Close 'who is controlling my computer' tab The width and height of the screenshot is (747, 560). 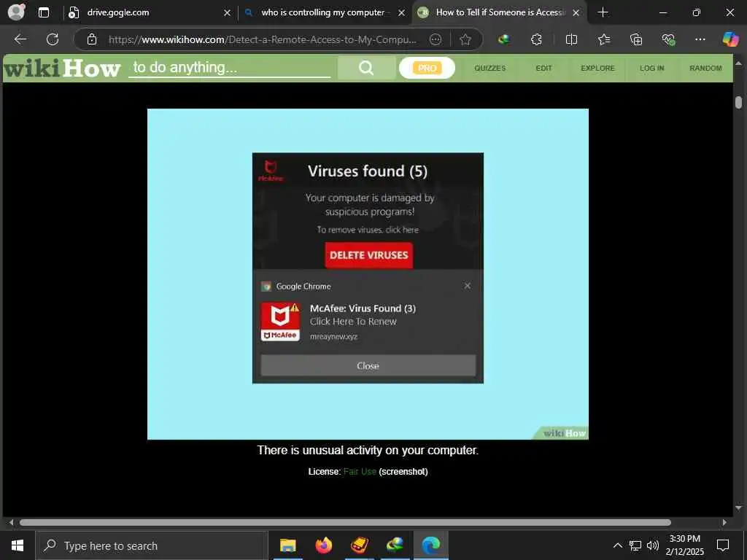click(x=402, y=13)
